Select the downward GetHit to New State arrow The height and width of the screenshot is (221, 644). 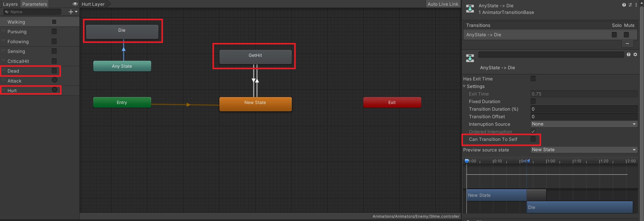(x=254, y=80)
